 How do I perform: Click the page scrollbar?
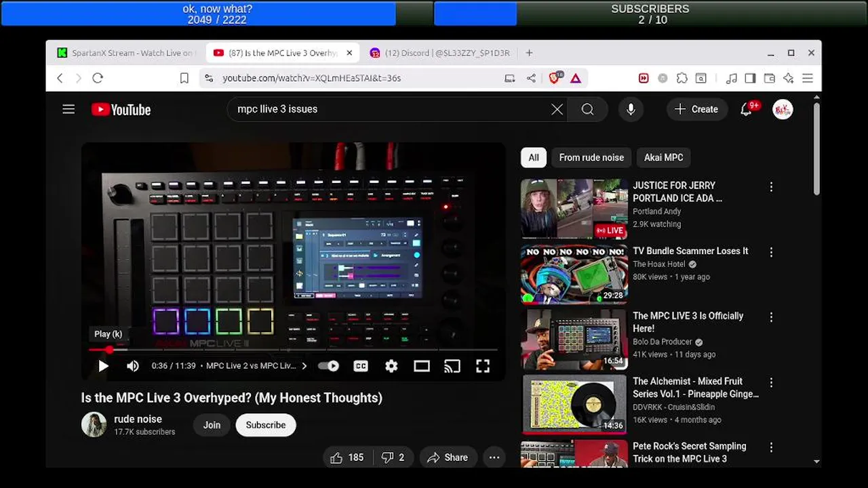point(816,148)
